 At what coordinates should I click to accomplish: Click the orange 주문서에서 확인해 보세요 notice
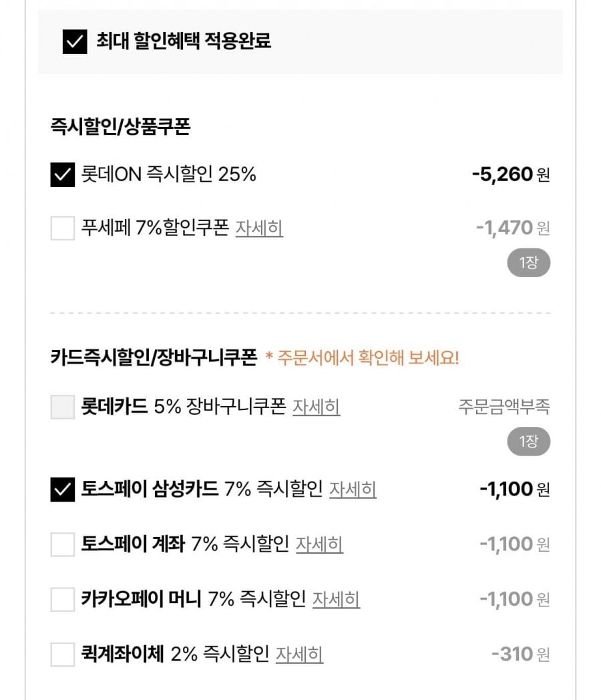[x=362, y=358]
